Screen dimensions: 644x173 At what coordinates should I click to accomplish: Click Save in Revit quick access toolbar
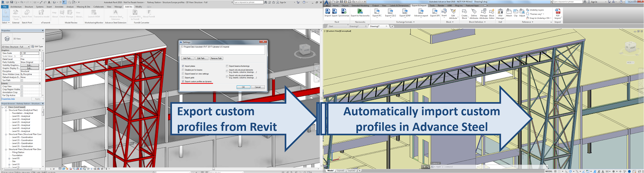point(11,2)
